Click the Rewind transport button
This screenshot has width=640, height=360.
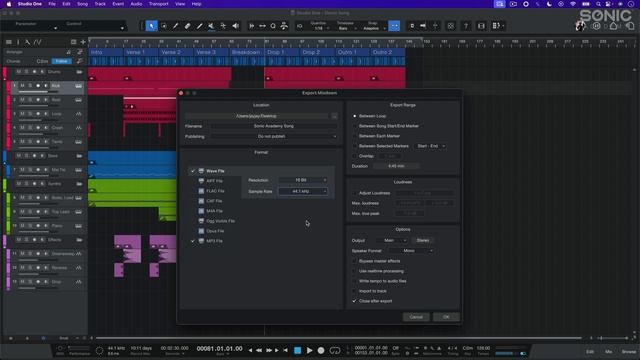259,350
